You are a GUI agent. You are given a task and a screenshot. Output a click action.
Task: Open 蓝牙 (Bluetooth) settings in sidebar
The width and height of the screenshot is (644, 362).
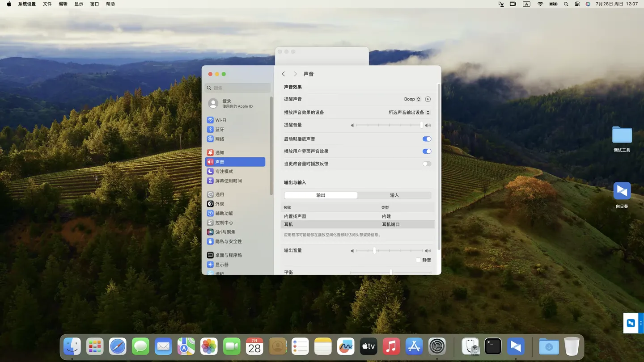click(219, 130)
